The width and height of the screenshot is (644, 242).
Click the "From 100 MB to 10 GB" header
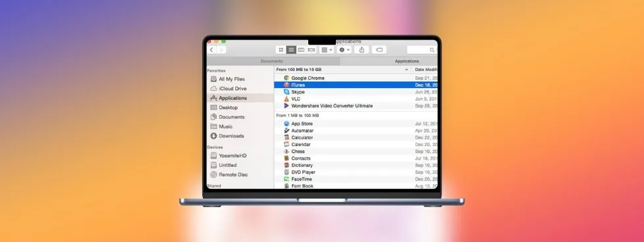coord(298,70)
